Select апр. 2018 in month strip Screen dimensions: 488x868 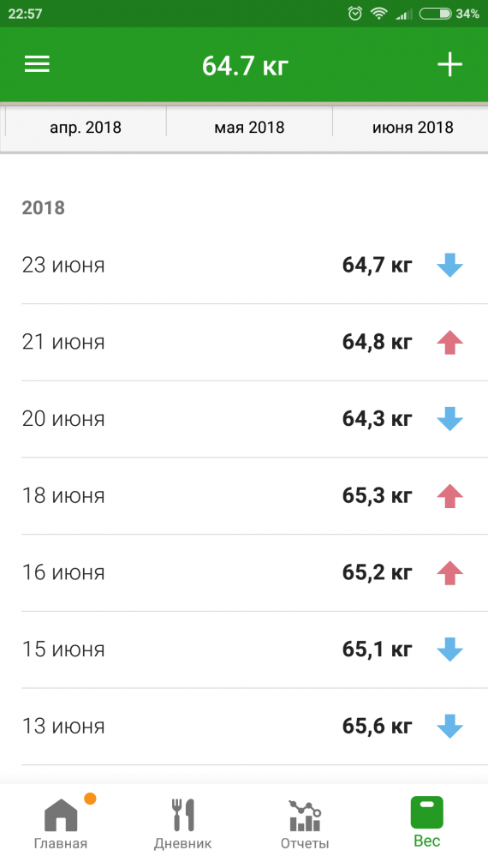coord(86,128)
